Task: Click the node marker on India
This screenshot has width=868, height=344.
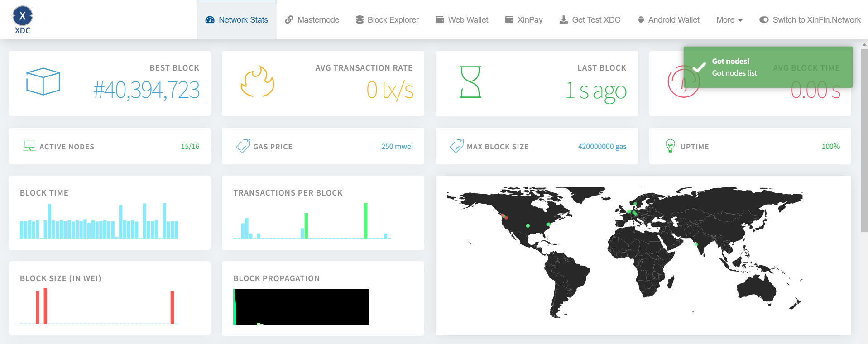Action: point(696,244)
